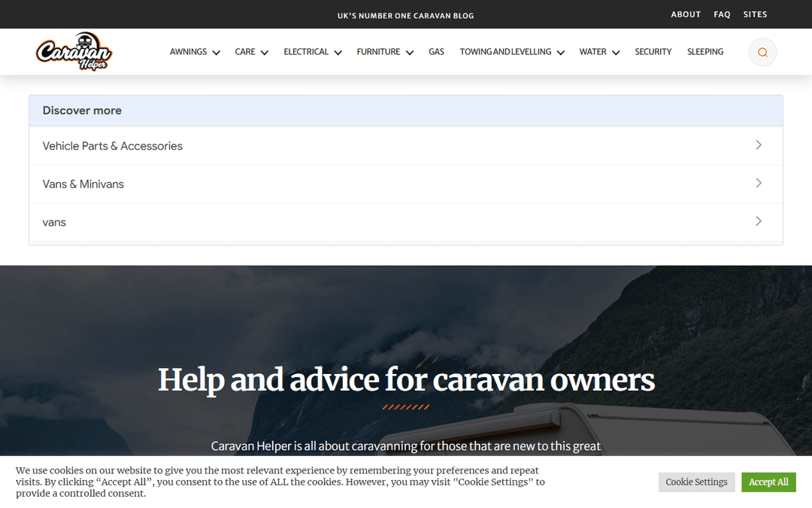Go to the Security section
Viewport: 812px width, 508px height.
click(653, 52)
